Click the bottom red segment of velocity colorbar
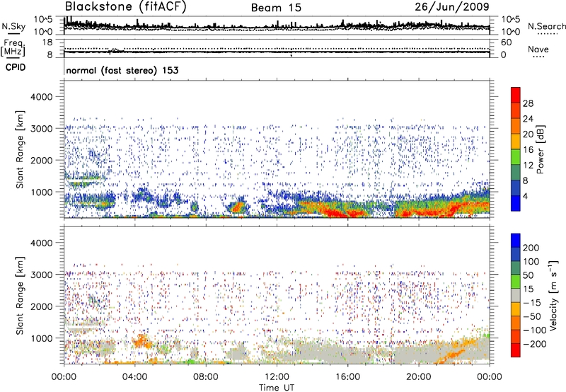Viewport: 566px width, 392px height. (x=516, y=350)
